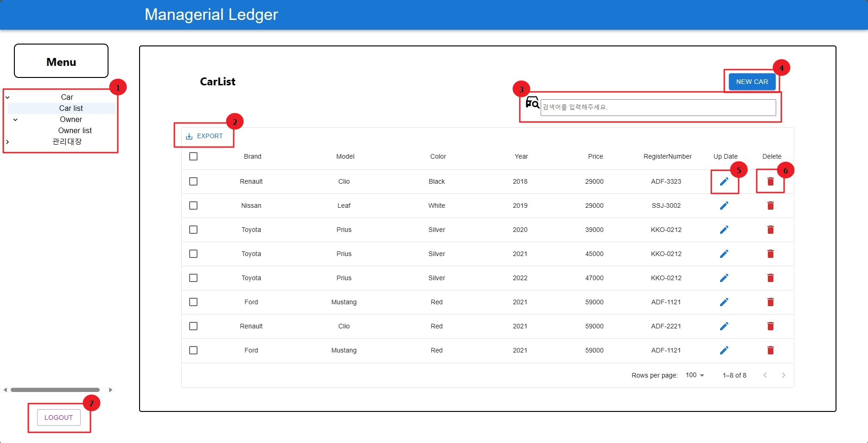Viewport: 868px width, 443px height.
Task: Click the CarList heading
Action: coord(218,82)
